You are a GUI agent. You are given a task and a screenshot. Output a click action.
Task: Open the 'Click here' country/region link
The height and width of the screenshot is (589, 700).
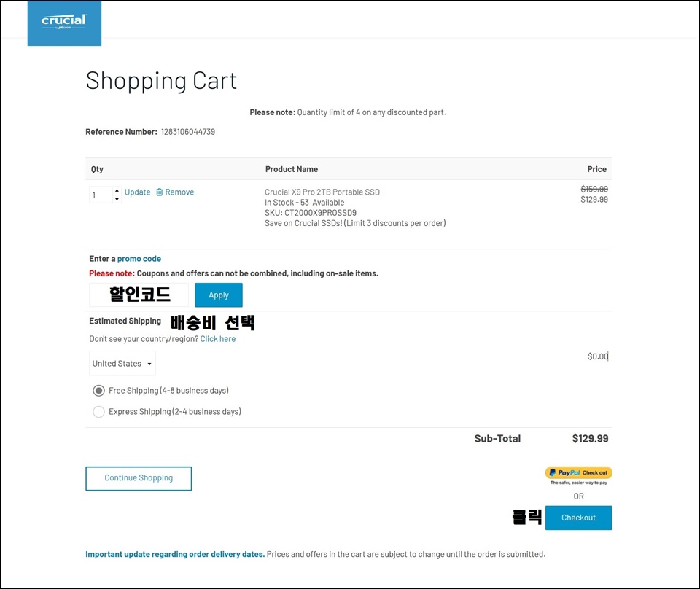(218, 339)
